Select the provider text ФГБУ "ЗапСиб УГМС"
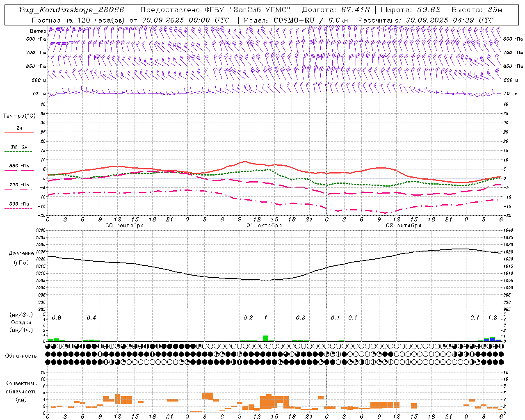This screenshot has width=525, height=420. pos(247,10)
